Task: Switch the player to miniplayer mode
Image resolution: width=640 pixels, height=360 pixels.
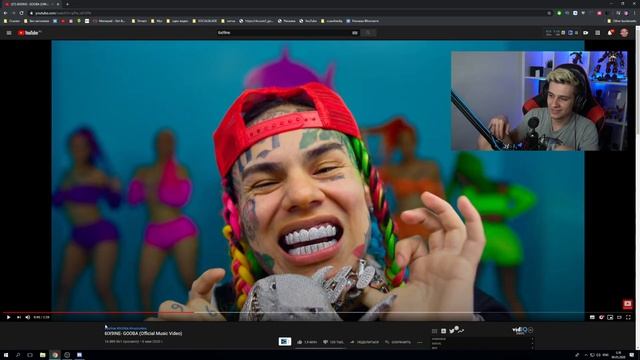Action: point(610,317)
